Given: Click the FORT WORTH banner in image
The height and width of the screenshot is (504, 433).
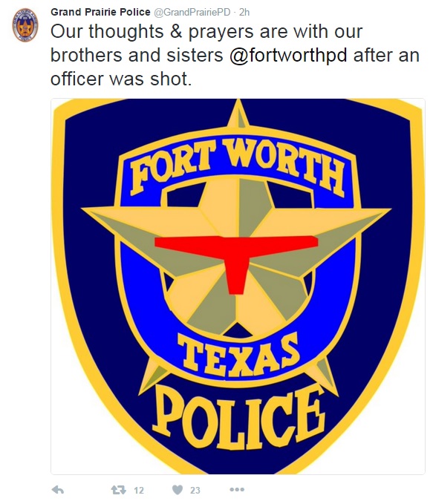Looking at the screenshot, I should 238,168.
